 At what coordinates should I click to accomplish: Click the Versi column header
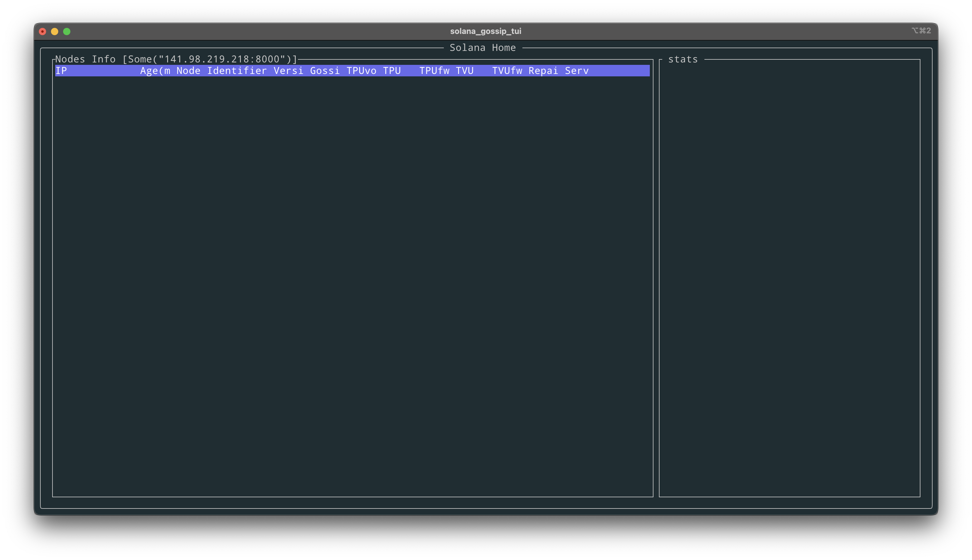click(288, 71)
